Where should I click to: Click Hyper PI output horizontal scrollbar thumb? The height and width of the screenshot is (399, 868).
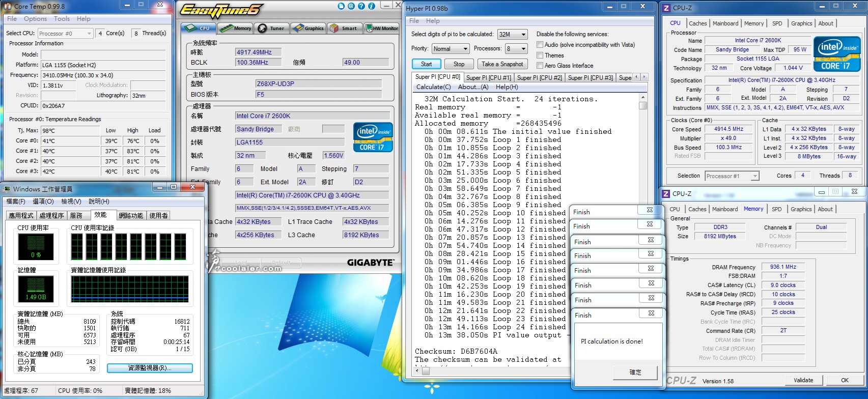click(x=426, y=371)
